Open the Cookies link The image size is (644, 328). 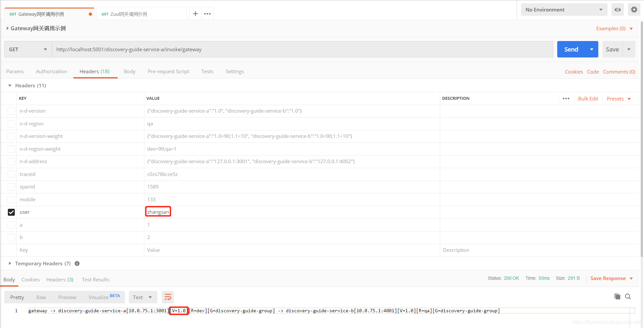(x=574, y=72)
